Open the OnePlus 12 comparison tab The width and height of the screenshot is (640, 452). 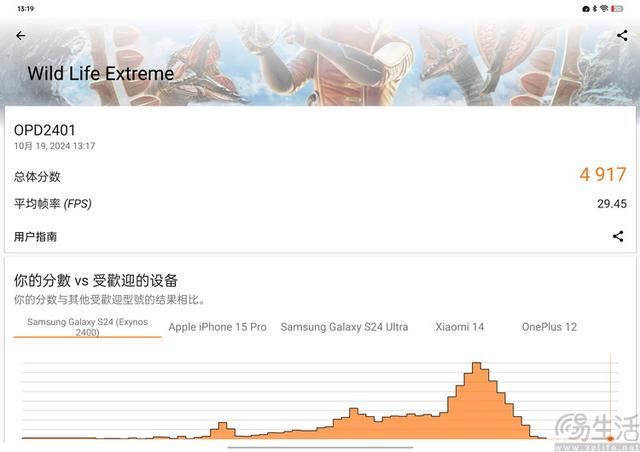coord(549,327)
